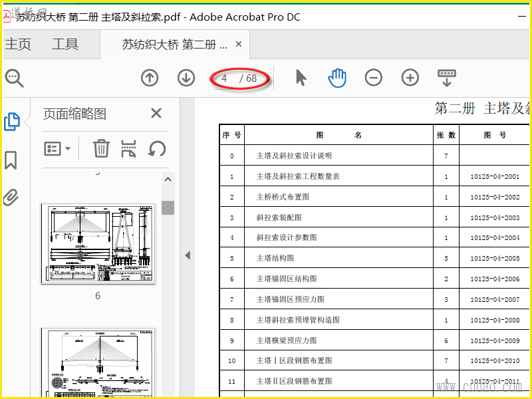Image resolution: width=532 pixels, height=399 pixels.
Task: Click drawing number 10125-04-2009
Action: (495, 340)
